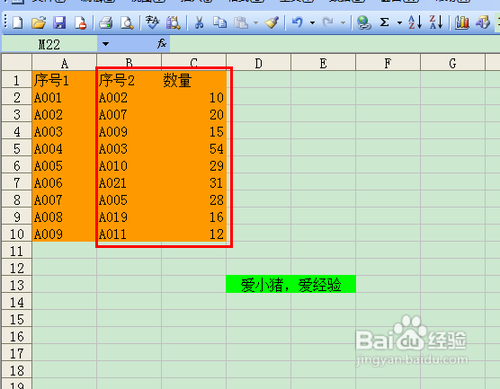This screenshot has height=389, width=500.
Task: Activate the Format Painter brush icon
Action: pos(272,23)
